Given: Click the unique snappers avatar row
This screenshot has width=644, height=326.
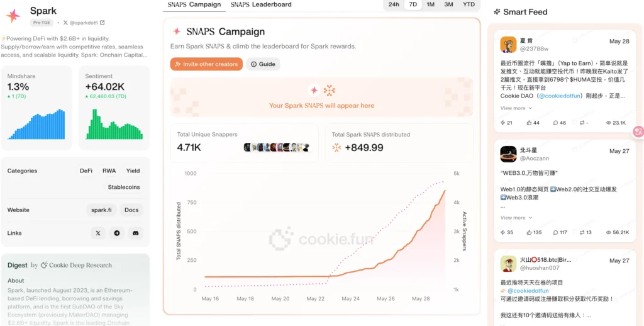Looking at the screenshot, I should (276, 147).
